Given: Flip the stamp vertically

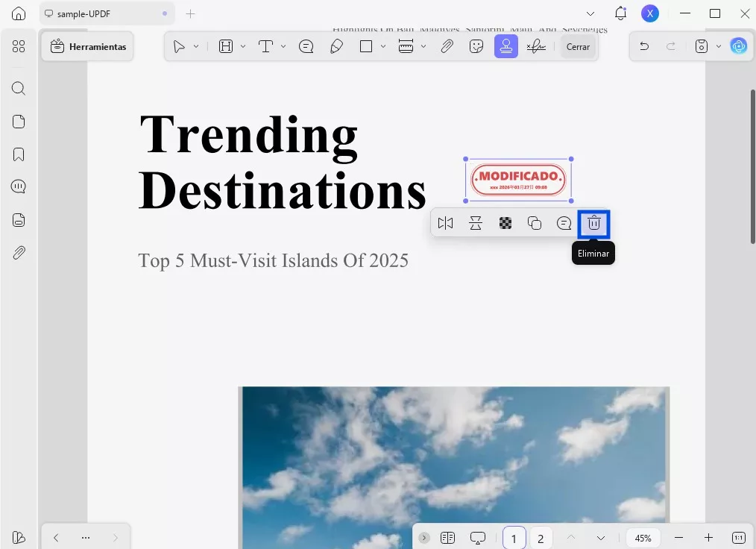Looking at the screenshot, I should [x=476, y=223].
